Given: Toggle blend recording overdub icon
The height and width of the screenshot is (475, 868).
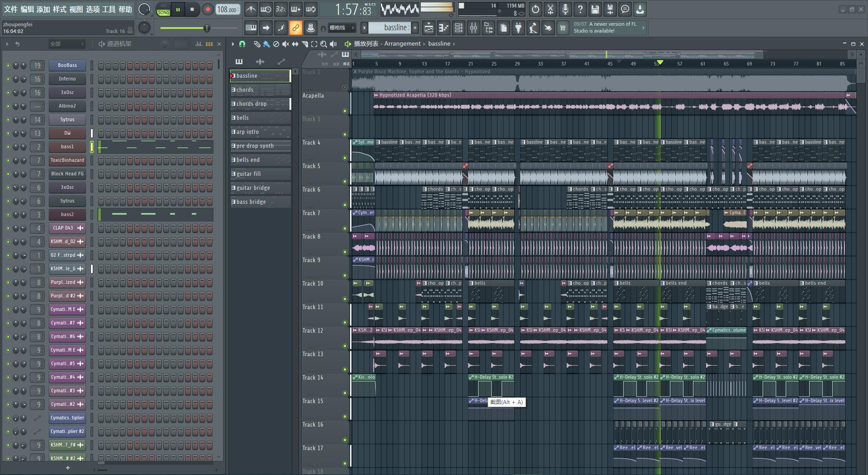Looking at the screenshot, I should (296, 9).
